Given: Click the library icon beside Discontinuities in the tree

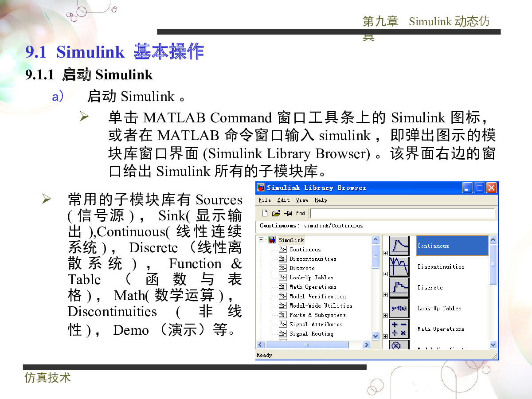Looking at the screenshot, I should [283, 259].
